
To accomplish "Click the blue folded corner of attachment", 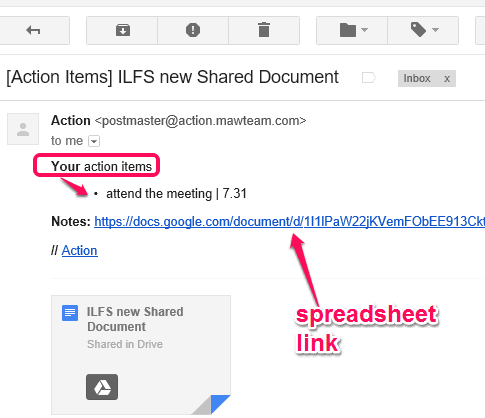I will 220,404.
